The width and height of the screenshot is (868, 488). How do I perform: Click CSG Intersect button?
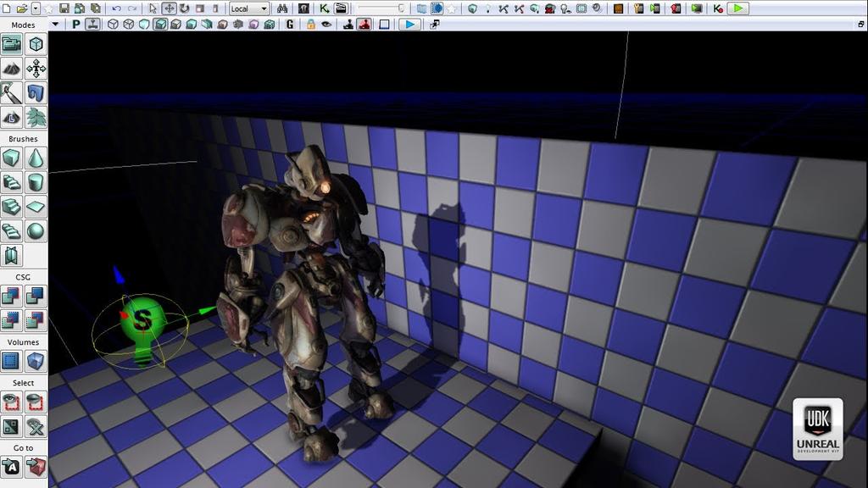point(11,321)
